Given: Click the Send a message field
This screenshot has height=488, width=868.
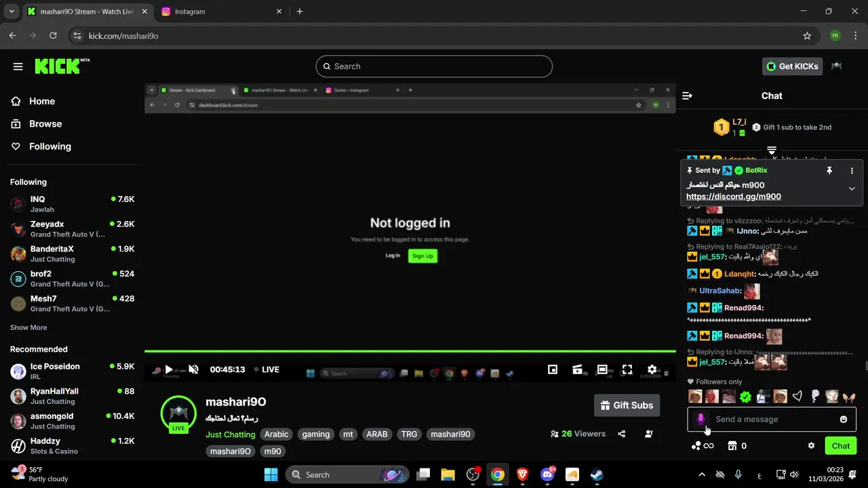Looking at the screenshot, I should tap(772, 420).
